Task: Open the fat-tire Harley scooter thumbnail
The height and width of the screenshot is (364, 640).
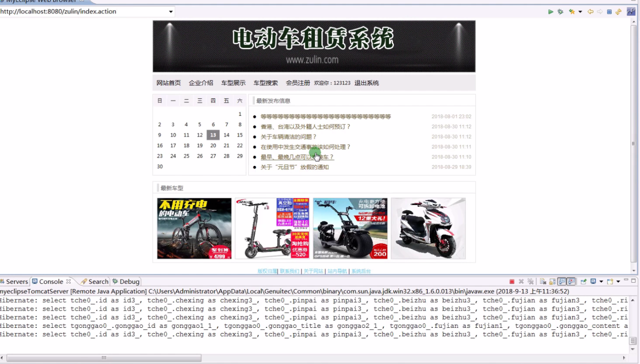Action: click(350, 228)
